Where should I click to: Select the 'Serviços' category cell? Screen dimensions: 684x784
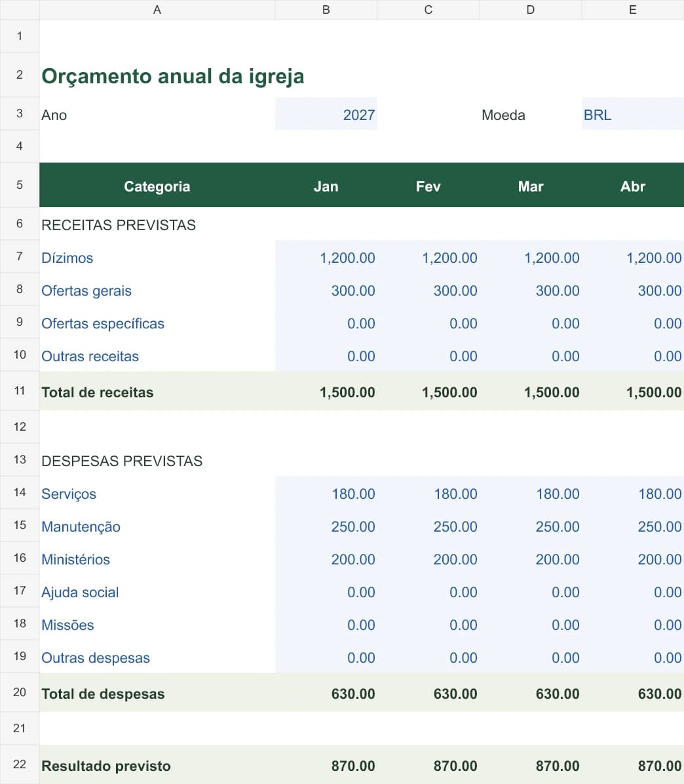(x=157, y=493)
